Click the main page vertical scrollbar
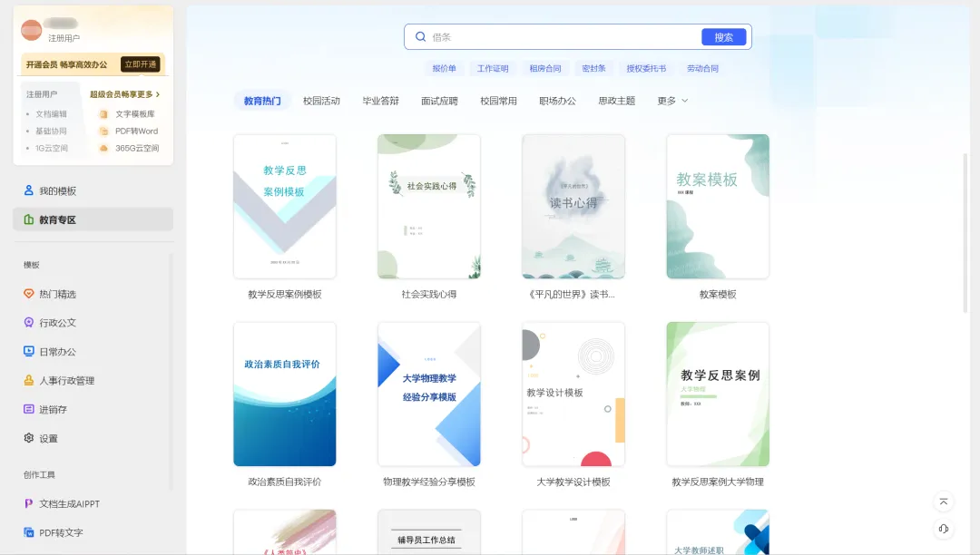980x555 pixels. [965, 232]
